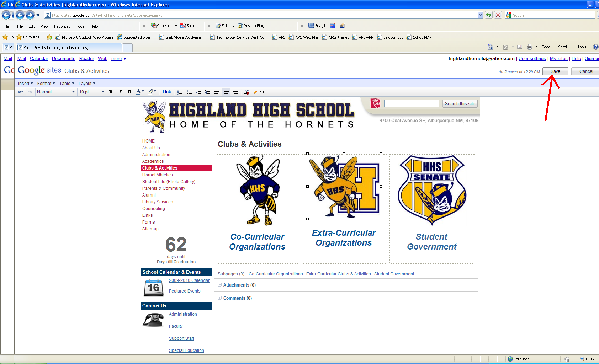The image size is (599, 364).
Task: Expand the Attachments section
Action: [219, 285]
